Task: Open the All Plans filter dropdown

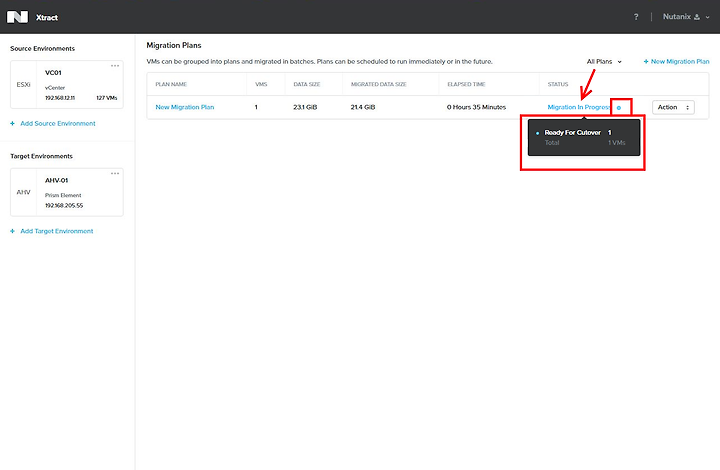Action: [x=604, y=62]
